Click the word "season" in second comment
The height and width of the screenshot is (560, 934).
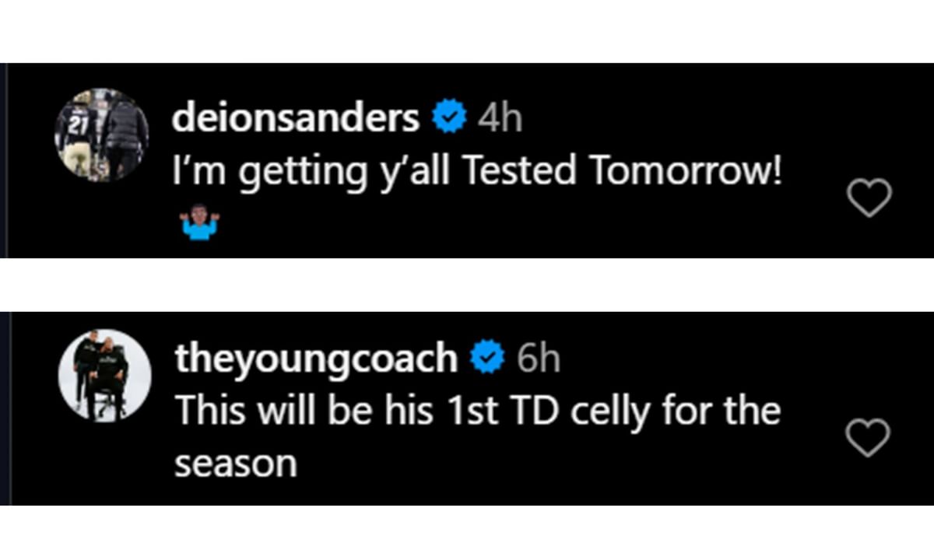pyautogui.click(x=236, y=464)
